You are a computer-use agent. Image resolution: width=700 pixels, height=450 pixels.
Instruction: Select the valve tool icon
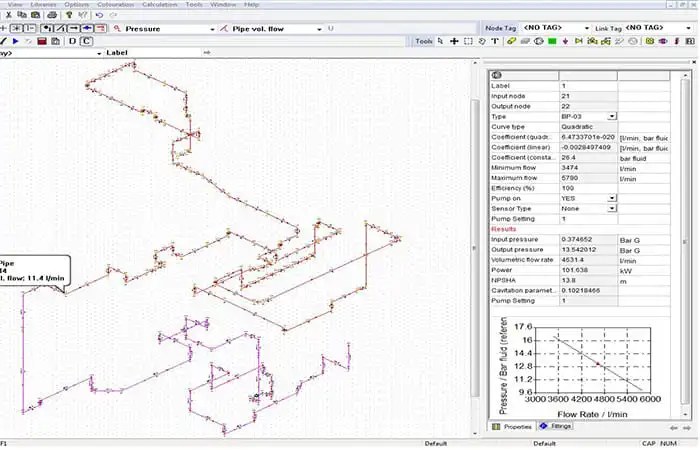point(579,41)
